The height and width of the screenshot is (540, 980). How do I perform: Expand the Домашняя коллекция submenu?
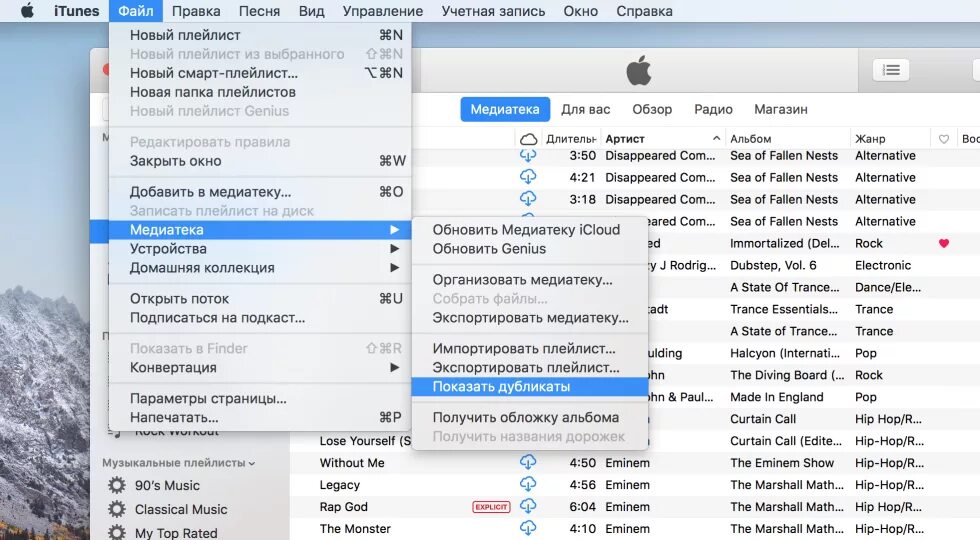[x=260, y=268]
